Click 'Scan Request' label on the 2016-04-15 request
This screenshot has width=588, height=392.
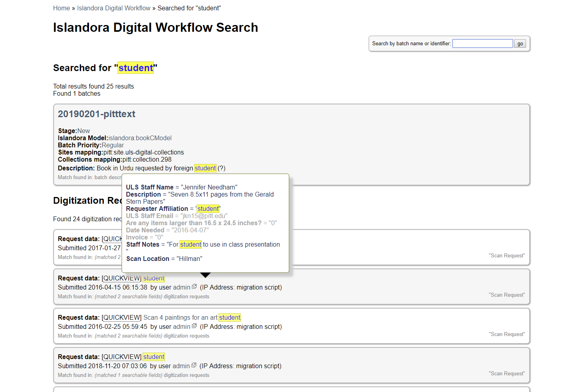[x=507, y=295]
